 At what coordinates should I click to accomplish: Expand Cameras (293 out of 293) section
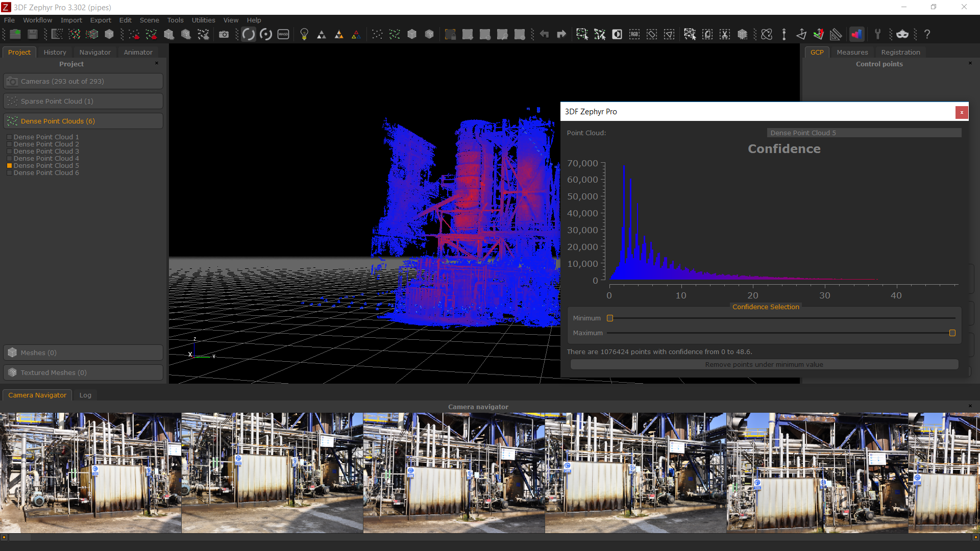(x=83, y=81)
